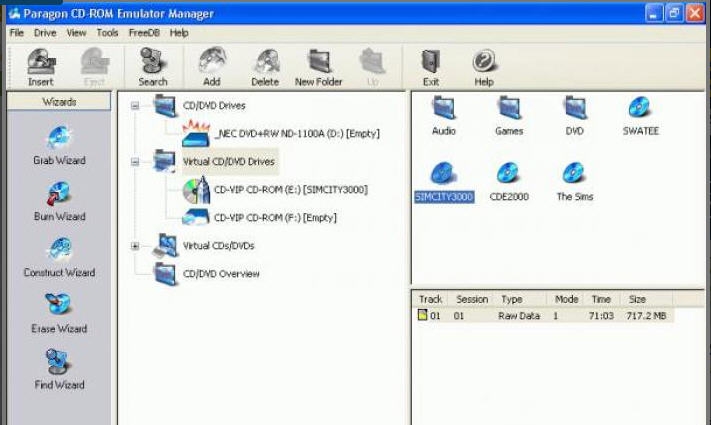711x425 pixels.
Task: Click the 'Raw Data' type cell
Action: (x=519, y=316)
